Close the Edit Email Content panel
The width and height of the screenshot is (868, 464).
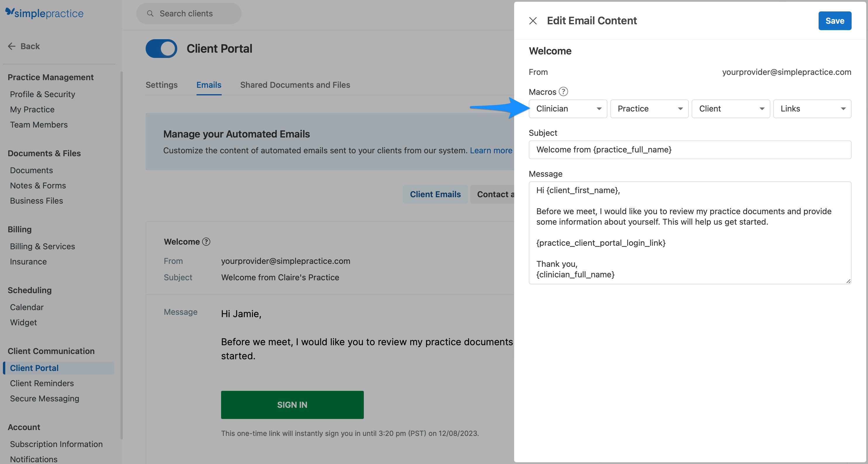(x=533, y=20)
